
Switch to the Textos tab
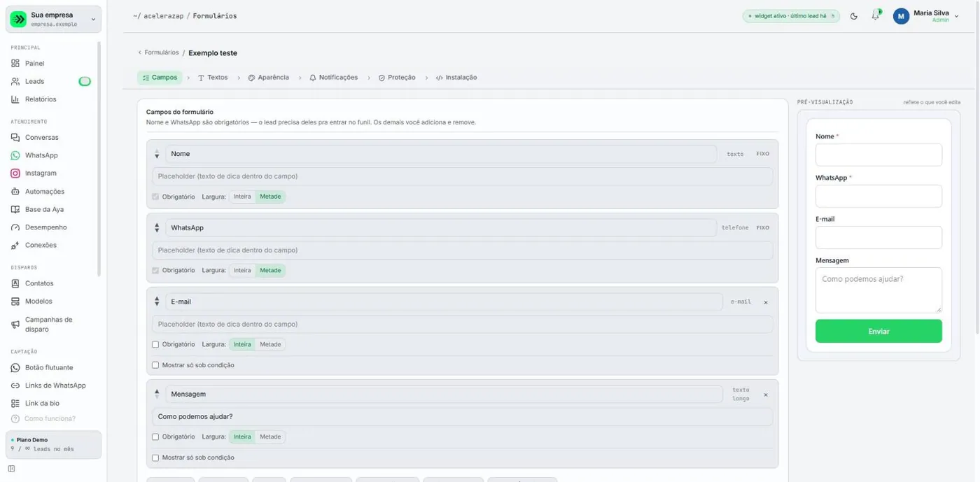(x=213, y=78)
